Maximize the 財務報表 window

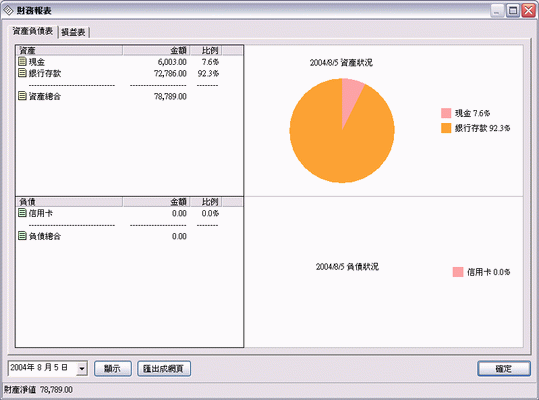pyautogui.click(x=513, y=11)
